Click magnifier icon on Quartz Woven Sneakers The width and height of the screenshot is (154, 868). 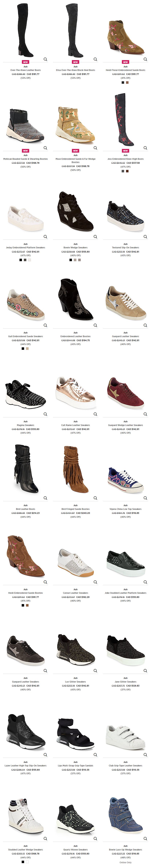click(95, 839)
